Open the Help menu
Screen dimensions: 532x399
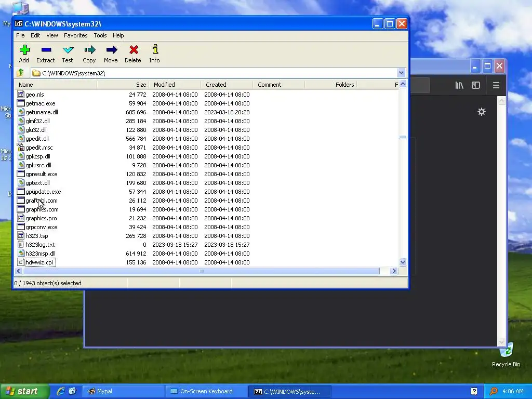click(118, 35)
